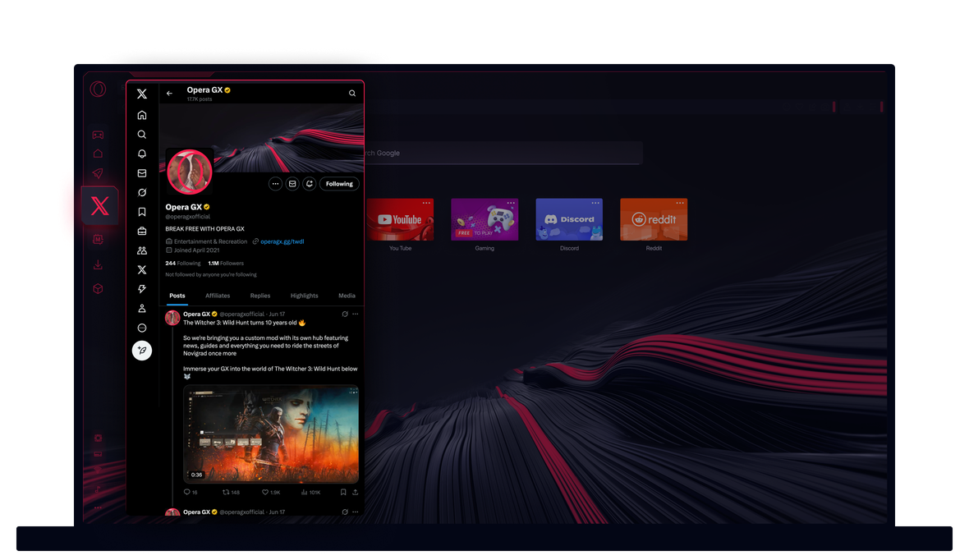This screenshot has width=969, height=560.
Task: Open three-dot menu on Reddit tile
Action: tap(681, 203)
